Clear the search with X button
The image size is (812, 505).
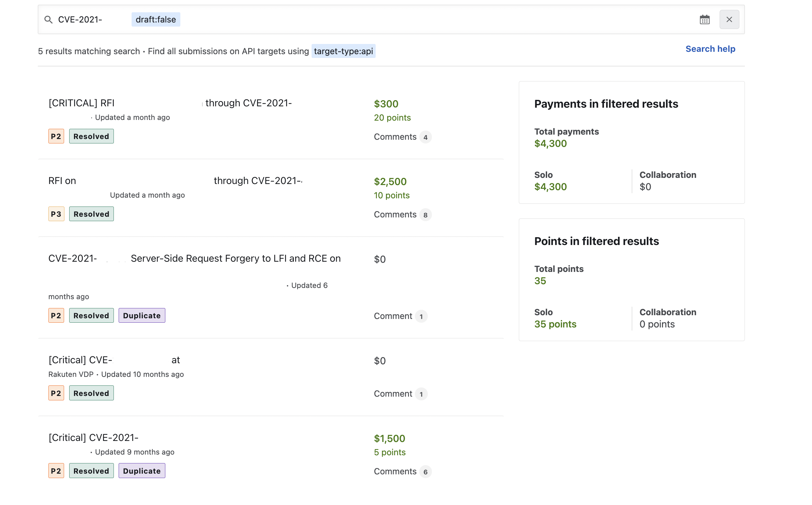click(x=729, y=20)
